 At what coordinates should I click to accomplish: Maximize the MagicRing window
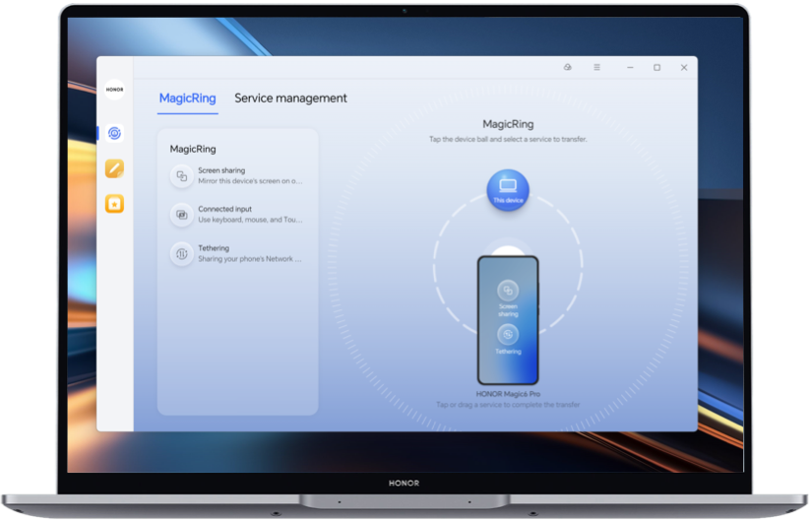point(657,67)
